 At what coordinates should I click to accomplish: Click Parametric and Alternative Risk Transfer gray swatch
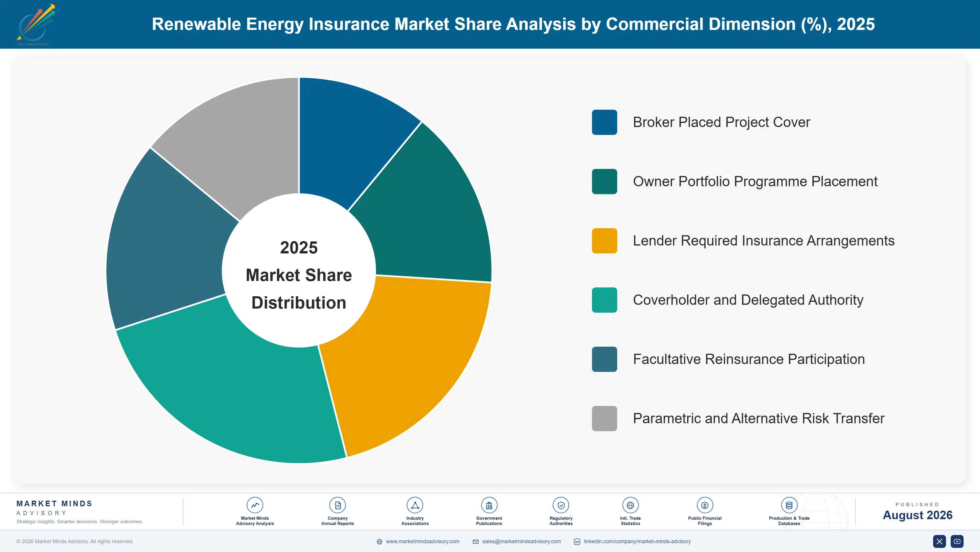click(x=604, y=418)
